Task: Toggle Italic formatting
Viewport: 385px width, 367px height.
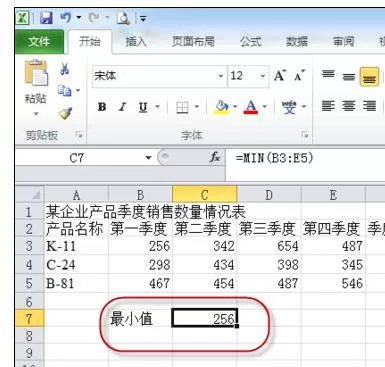Action: [x=123, y=107]
